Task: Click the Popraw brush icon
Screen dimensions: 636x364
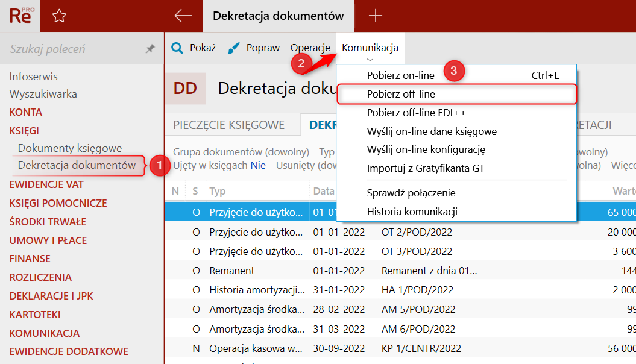Action: tap(234, 48)
